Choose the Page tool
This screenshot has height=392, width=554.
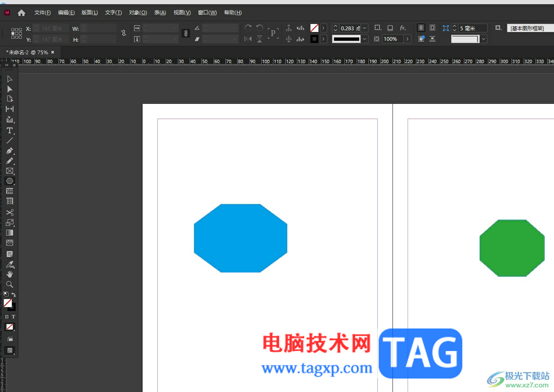10,99
